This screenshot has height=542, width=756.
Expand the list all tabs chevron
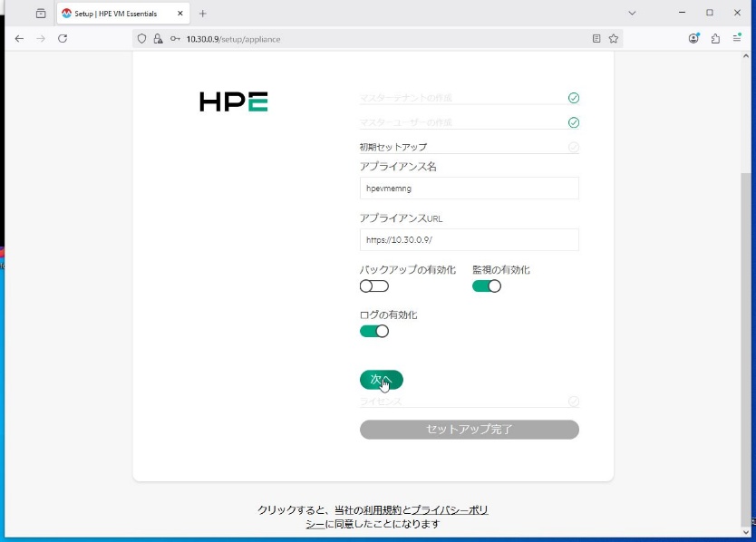(632, 14)
